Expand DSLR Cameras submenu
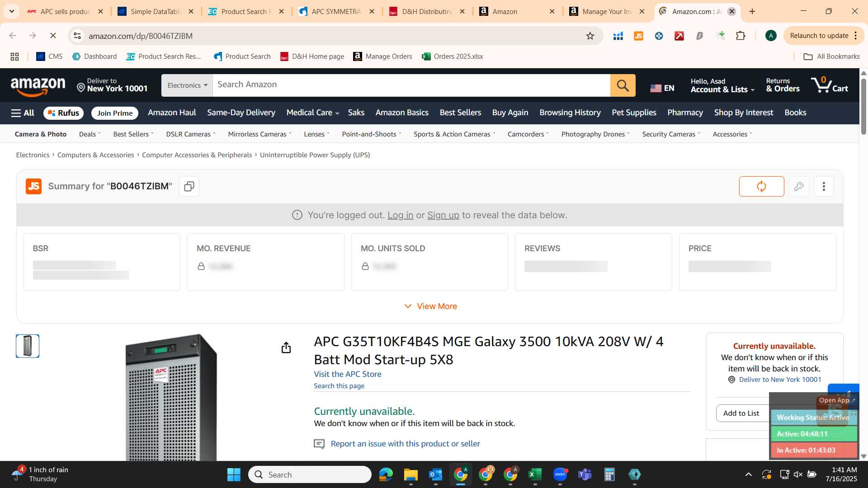 tap(191, 134)
